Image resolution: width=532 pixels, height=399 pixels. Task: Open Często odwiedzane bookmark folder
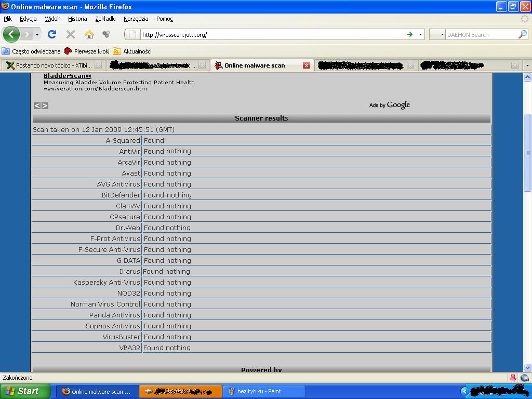point(31,51)
